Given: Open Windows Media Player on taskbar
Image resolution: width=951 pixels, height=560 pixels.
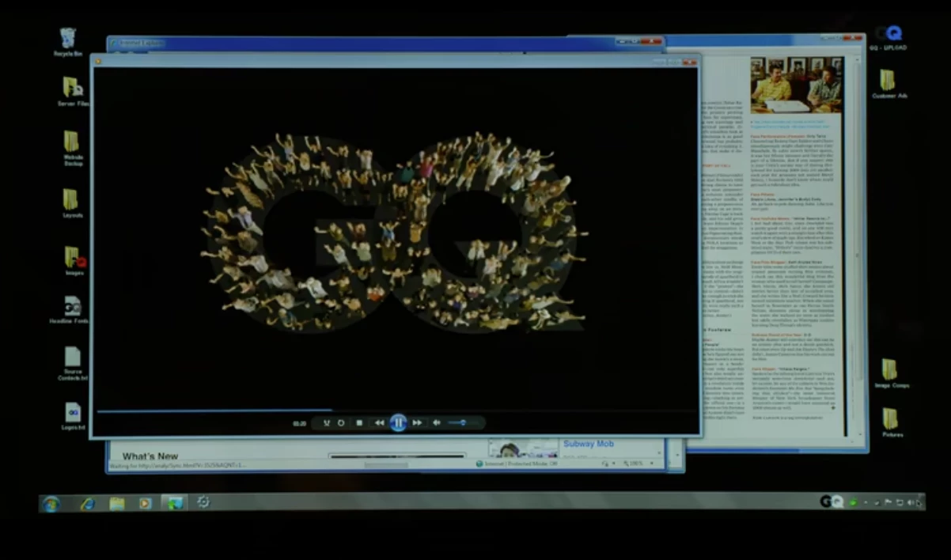Looking at the screenshot, I should tap(145, 504).
